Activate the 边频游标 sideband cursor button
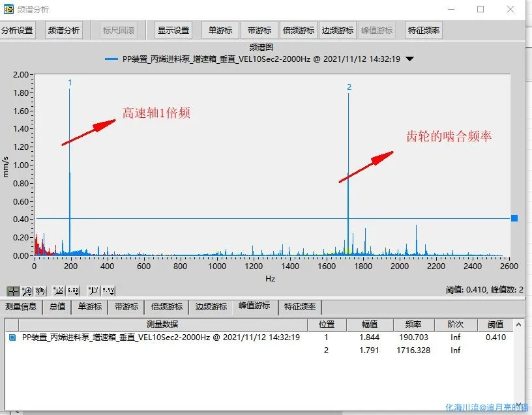 click(x=338, y=31)
